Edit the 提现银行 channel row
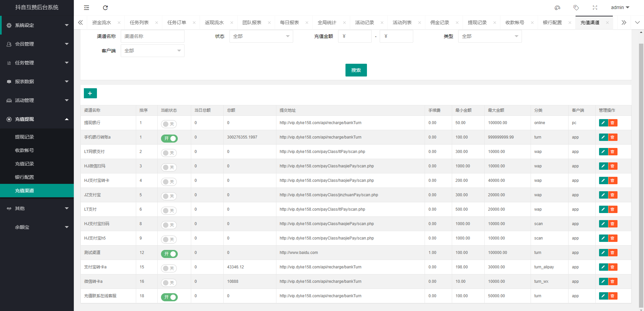 603,123
